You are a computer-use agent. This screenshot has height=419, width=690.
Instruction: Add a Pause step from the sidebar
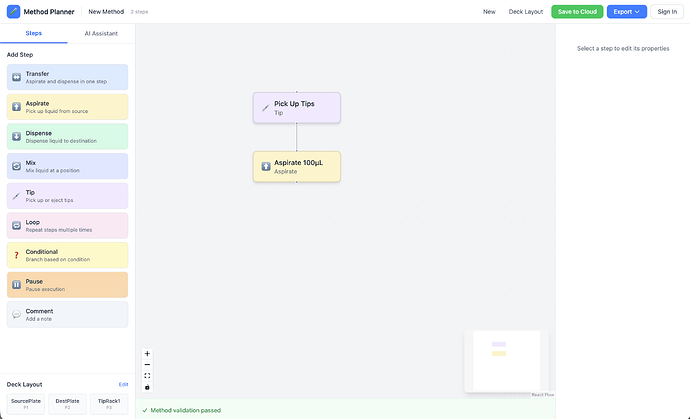point(67,285)
